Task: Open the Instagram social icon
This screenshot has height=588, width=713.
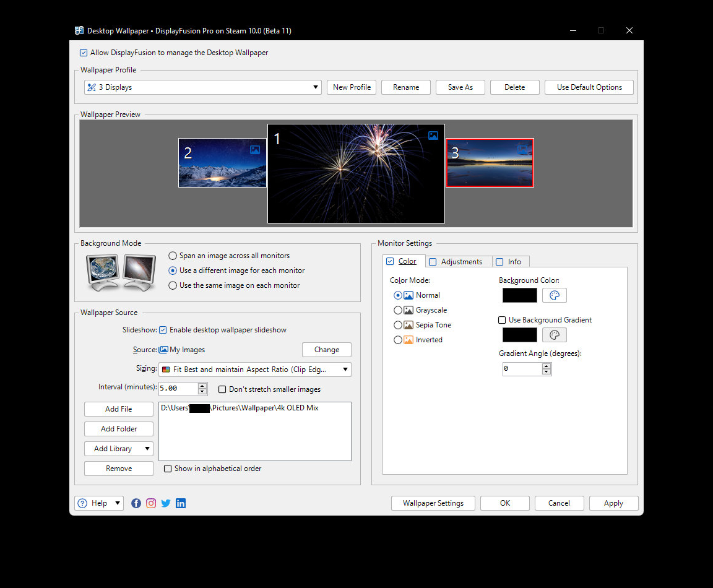Action: point(151,503)
